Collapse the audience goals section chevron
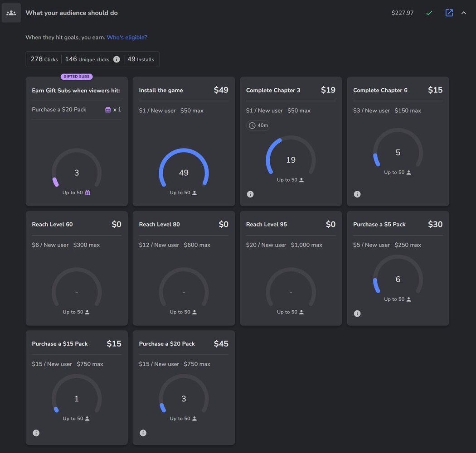 (x=463, y=13)
